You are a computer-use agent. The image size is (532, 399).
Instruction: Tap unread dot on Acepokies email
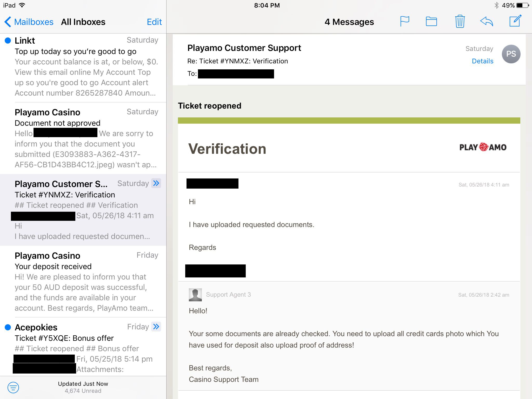[x=8, y=327]
